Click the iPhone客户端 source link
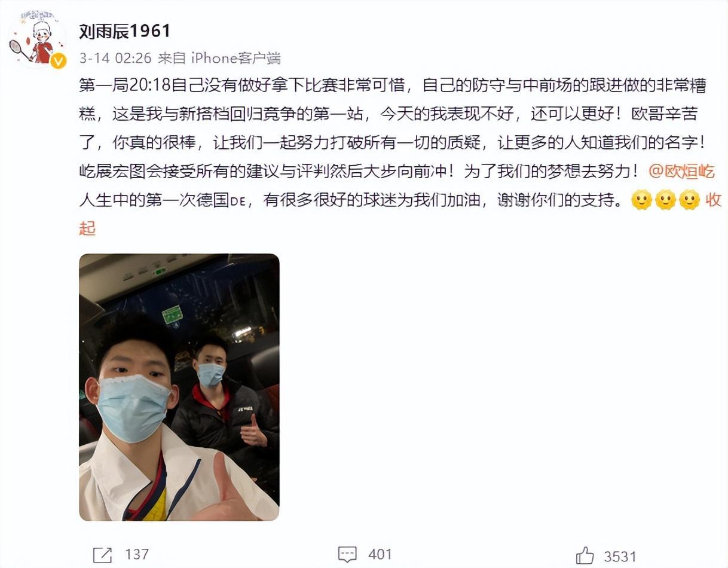728x568 pixels. tap(235, 58)
